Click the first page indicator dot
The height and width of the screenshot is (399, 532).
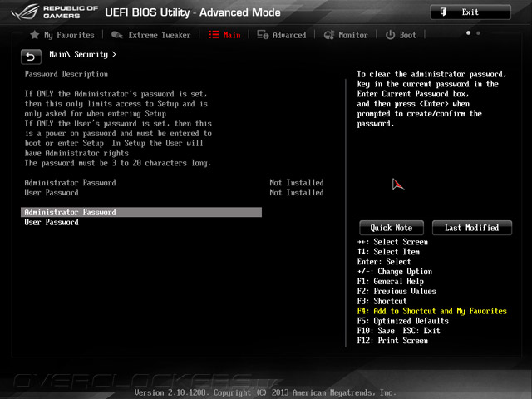[469, 33]
